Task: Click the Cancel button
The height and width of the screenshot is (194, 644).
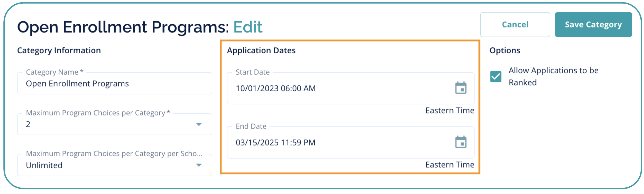Action: click(x=515, y=25)
